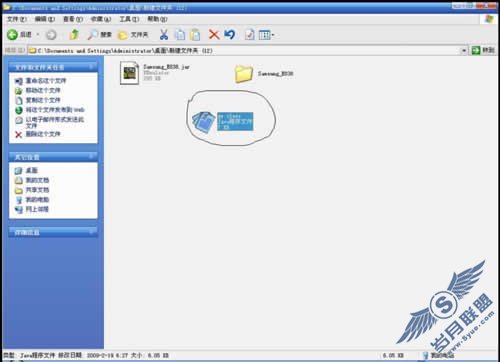Collapse the File and Folder Tasks panel
Image resolution: width=500 pixels, height=362 pixels.
point(91,67)
